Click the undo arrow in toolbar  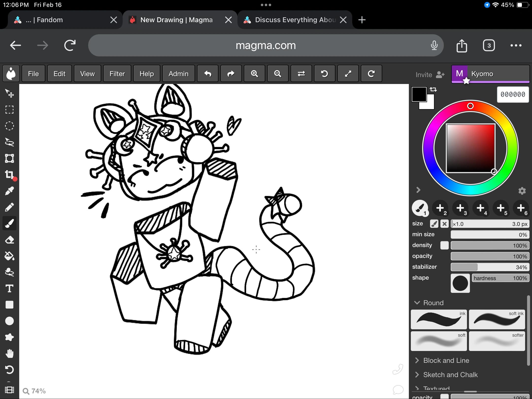(208, 74)
